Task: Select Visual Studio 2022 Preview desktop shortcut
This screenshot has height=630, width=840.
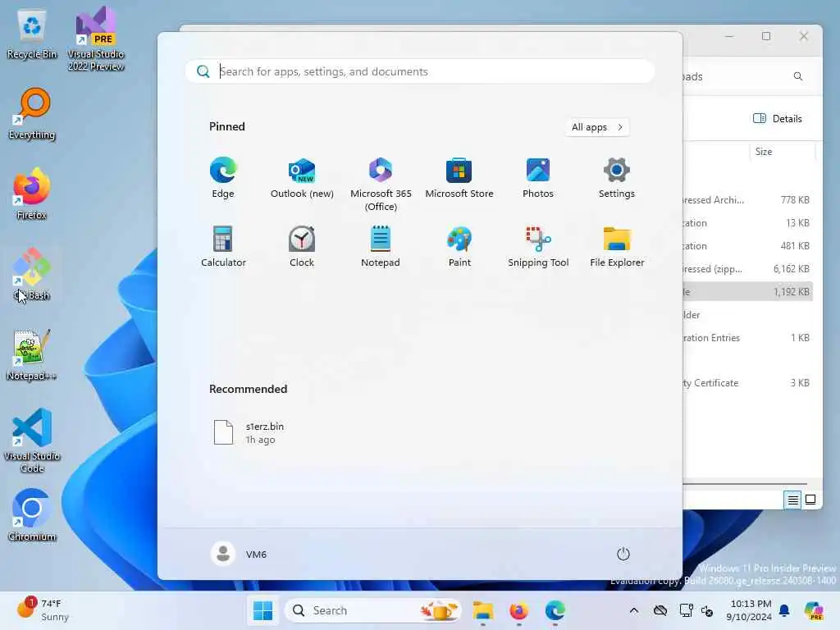Action: (96, 39)
